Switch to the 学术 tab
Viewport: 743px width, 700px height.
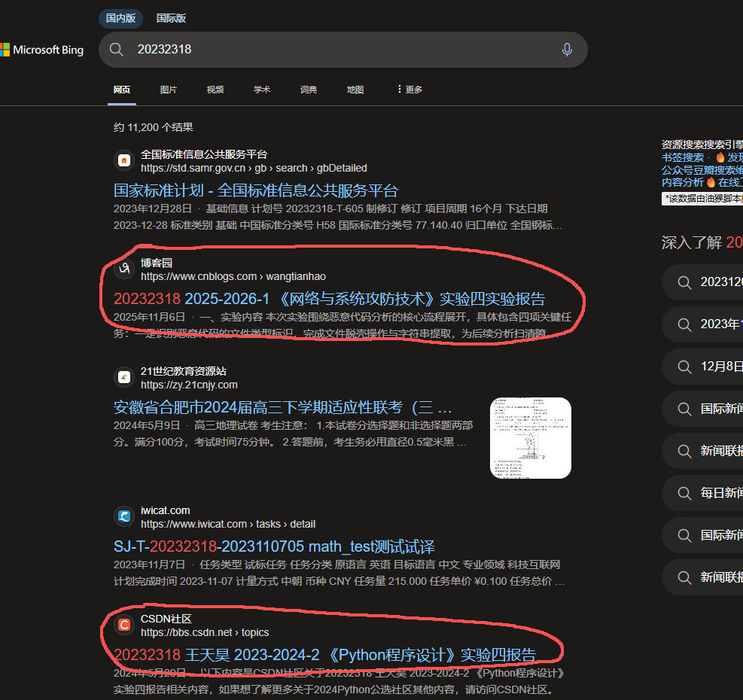[261, 89]
